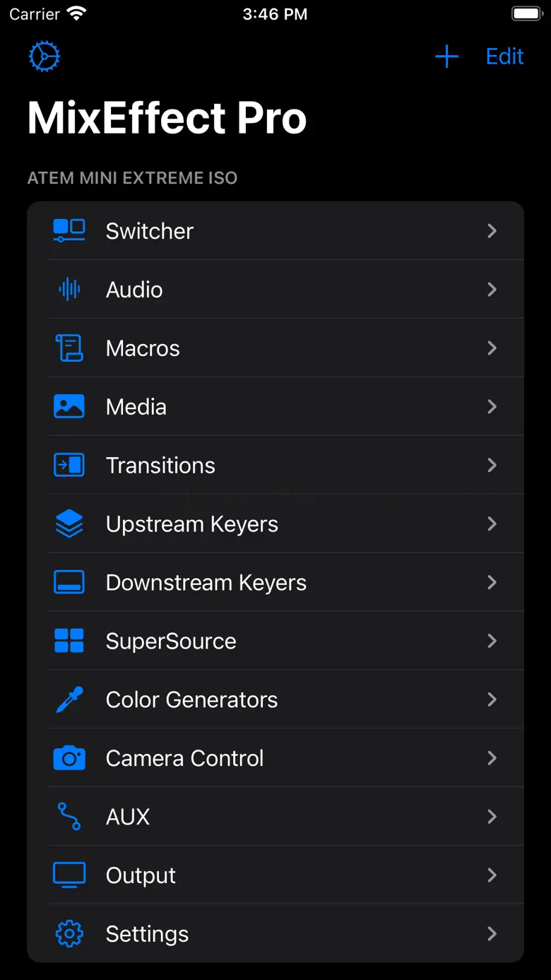Tap the Media picture icon
Screen dimensions: 551x980
(69, 407)
